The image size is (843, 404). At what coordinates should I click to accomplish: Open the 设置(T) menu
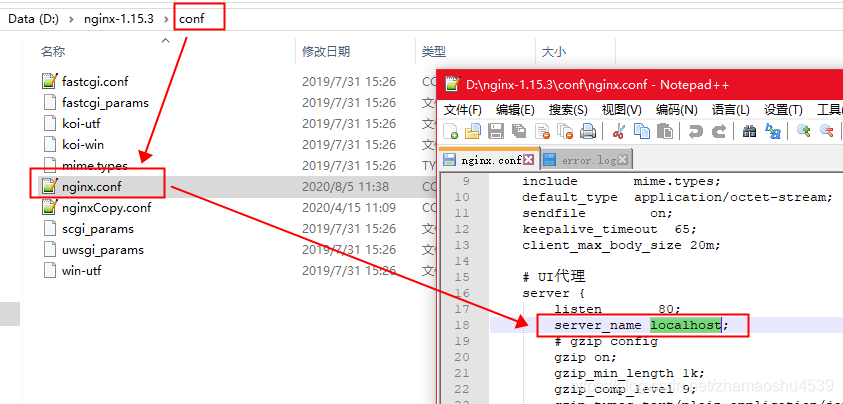(783, 110)
